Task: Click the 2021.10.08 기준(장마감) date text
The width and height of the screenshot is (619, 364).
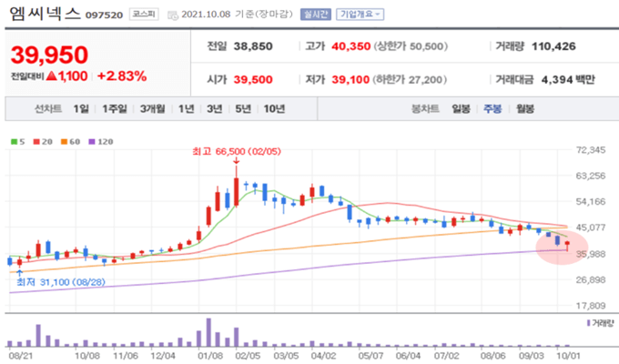Action: pyautogui.click(x=237, y=15)
